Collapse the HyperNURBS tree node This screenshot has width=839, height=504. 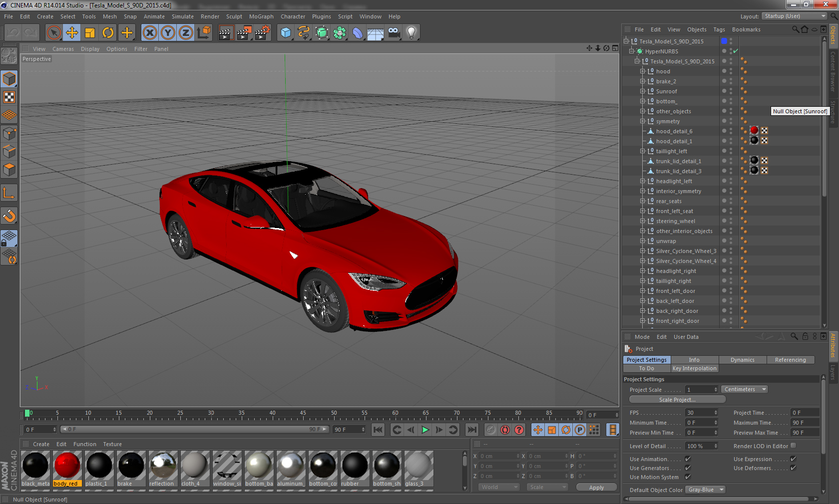pos(632,51)
